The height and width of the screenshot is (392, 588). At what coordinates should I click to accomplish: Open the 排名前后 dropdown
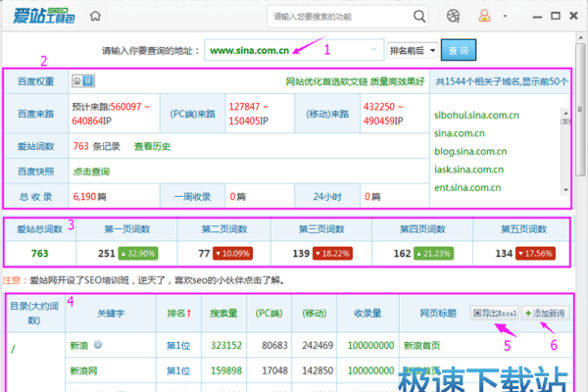(413, 50)
